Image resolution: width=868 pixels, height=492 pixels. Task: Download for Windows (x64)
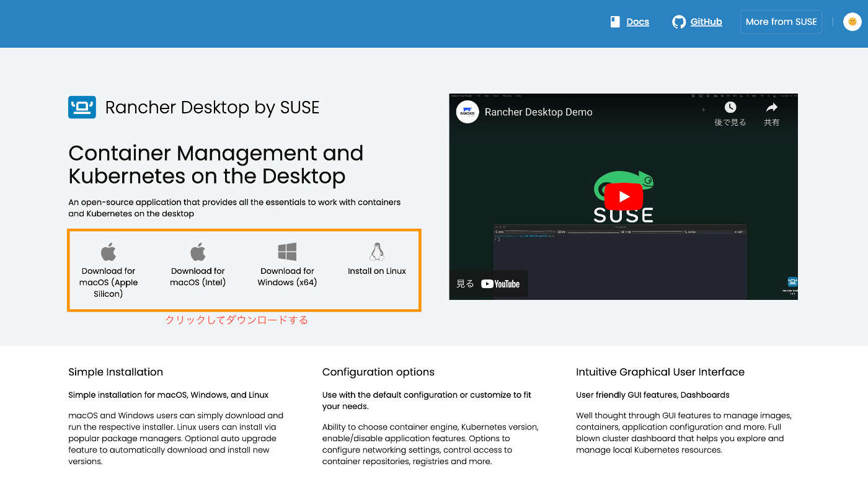(x=287, y=276)
